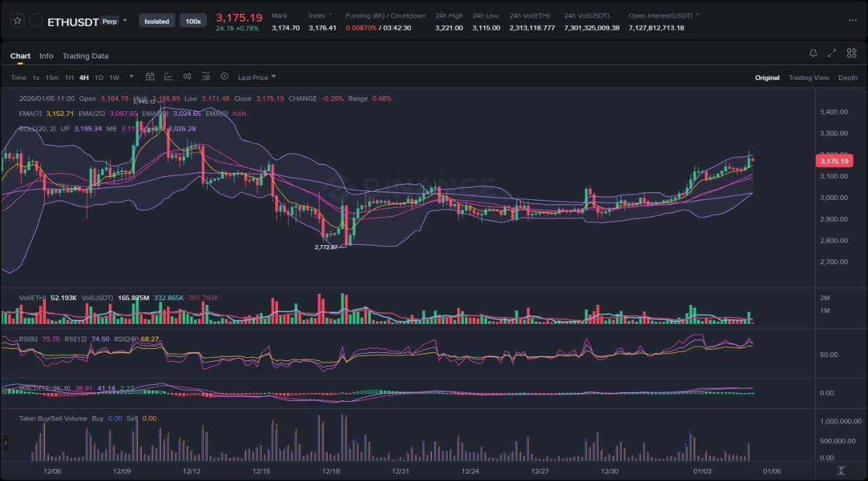Expand more timeframe intervals dropdown arrow
The image size is (868, 481).
tap(131, 77)
